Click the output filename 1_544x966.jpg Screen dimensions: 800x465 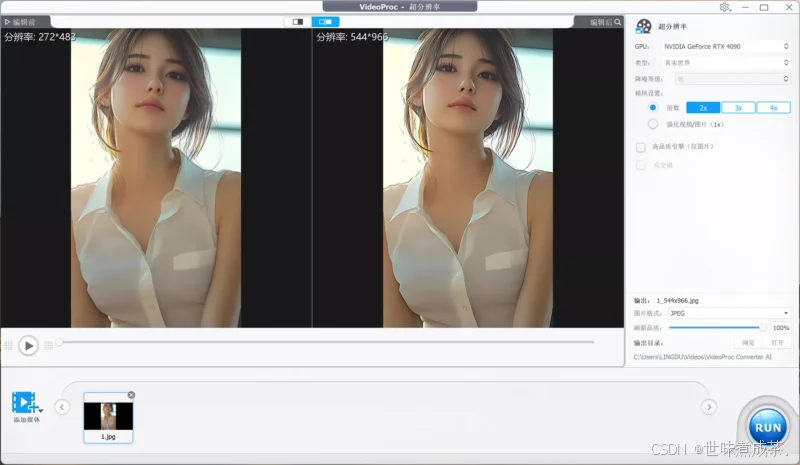coord(678,301)
